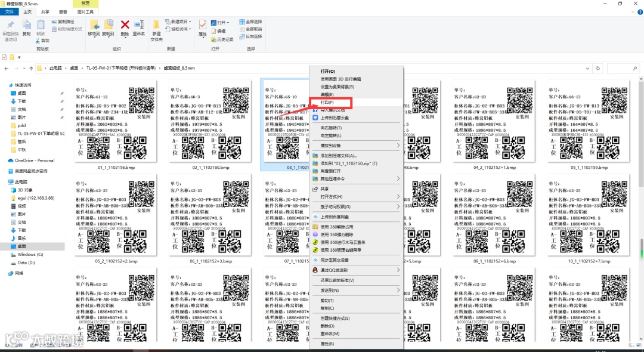Click the search input field

point(624,68)
